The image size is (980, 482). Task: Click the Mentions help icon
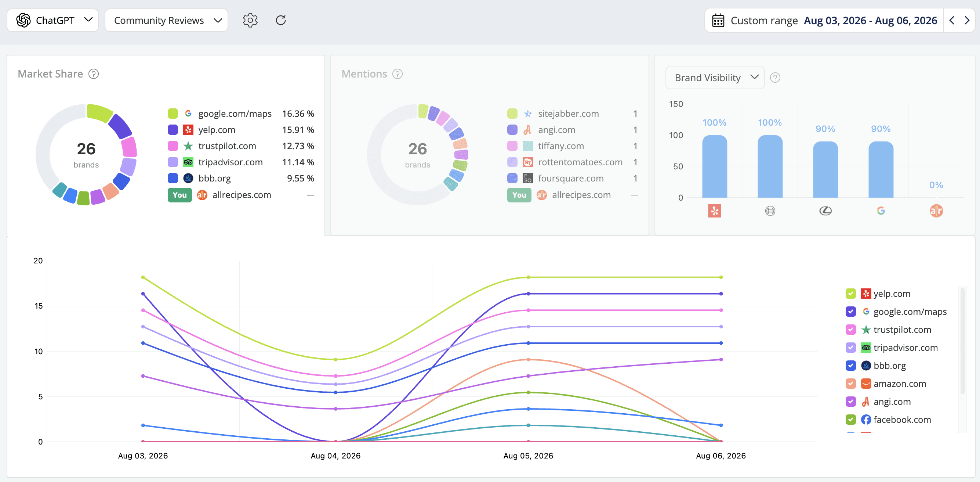pyautogui.click(x=398, y=74)
